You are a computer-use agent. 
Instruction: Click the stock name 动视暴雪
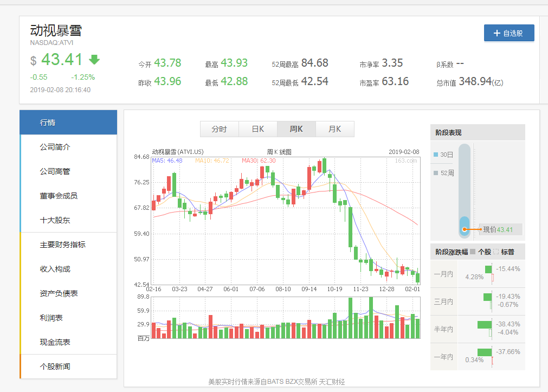[56, 30]
